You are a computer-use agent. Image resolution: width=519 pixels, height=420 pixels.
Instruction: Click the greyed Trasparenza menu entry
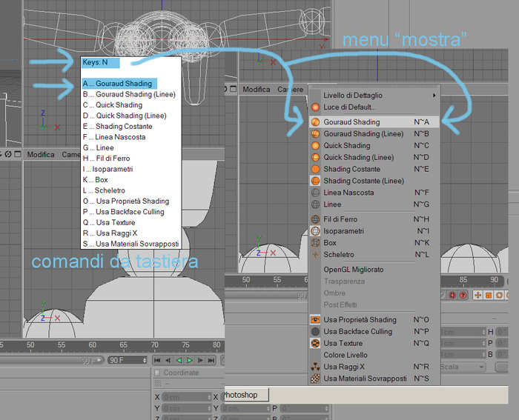click(374, 281)
